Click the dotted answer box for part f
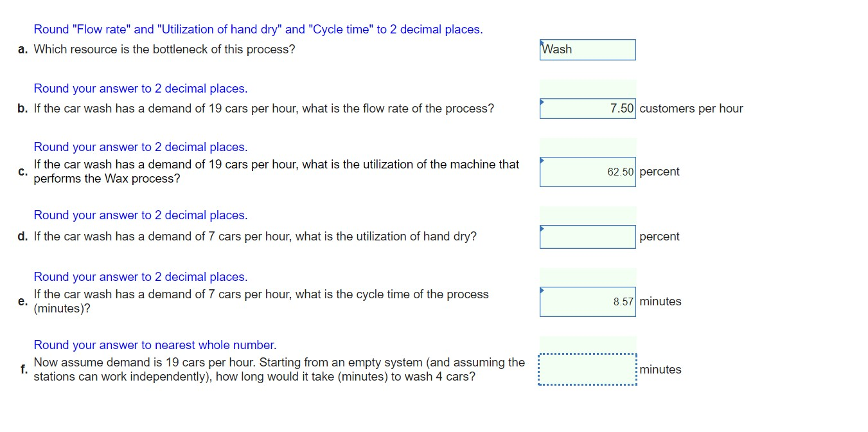This screenshot has width=868, height=432. (586, 370)
